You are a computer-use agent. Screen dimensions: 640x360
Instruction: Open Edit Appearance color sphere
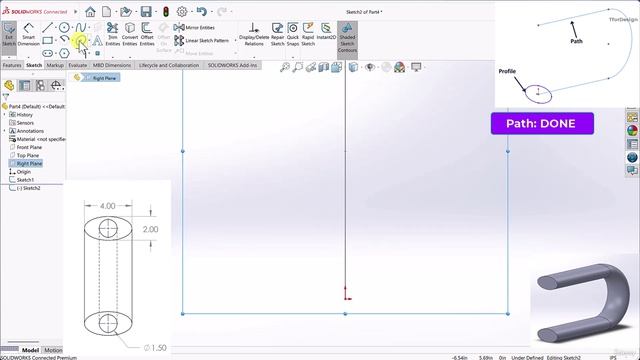click(399, 67)
